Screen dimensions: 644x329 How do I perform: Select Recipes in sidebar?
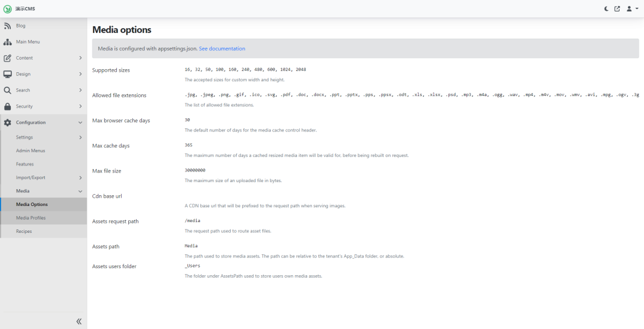[44, 232]
